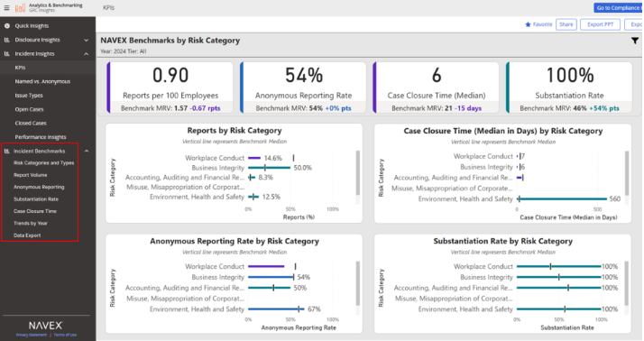Screen dimensions: 644x341
Task: Click the 'Reports by Risk Category' chart title
Action: [235, 131]
